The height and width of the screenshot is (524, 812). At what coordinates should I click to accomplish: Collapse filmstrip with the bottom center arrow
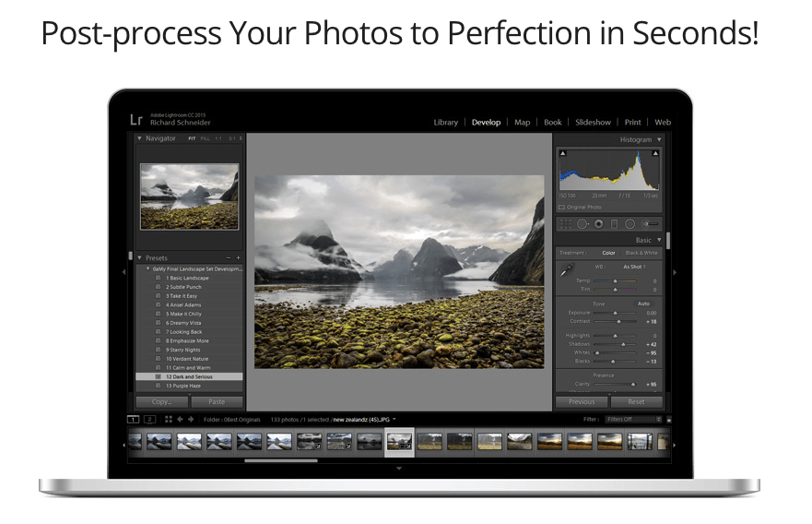click(x=399, y=469)
